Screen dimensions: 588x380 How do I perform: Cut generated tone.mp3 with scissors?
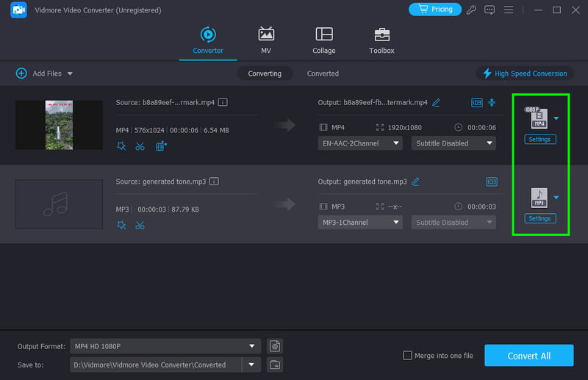[140, 225]
